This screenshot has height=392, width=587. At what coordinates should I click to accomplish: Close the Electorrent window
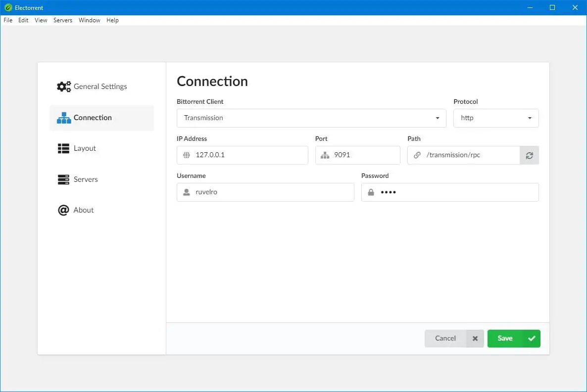pos(575,7)
